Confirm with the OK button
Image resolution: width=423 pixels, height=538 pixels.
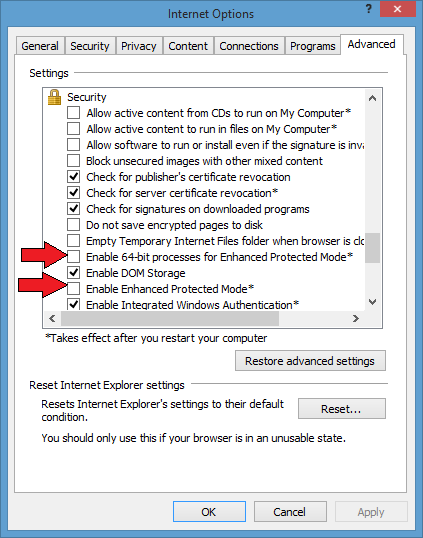point(209,512)
